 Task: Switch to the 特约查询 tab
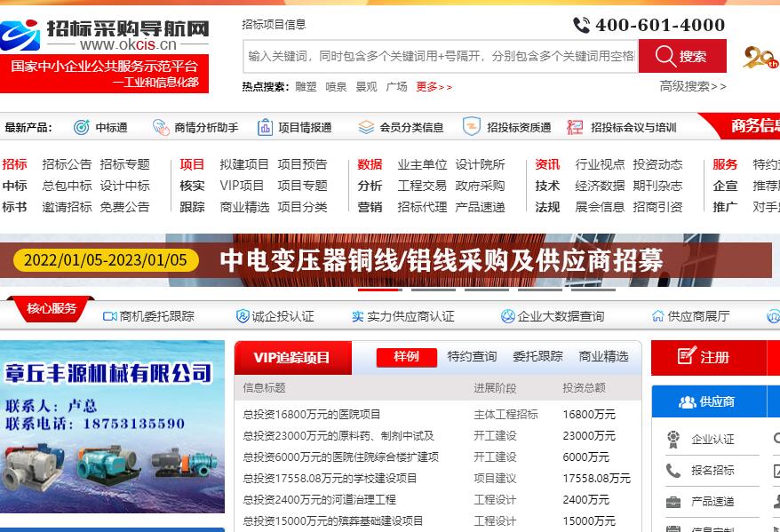472,356
